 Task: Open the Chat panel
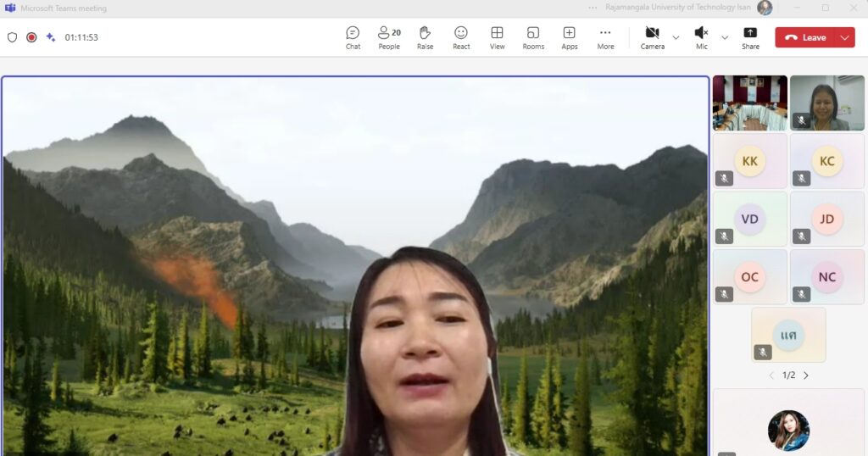353,37
